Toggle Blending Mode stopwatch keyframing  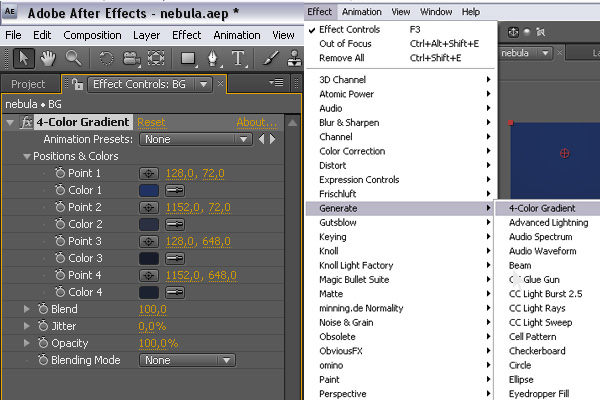click(43, 360)
